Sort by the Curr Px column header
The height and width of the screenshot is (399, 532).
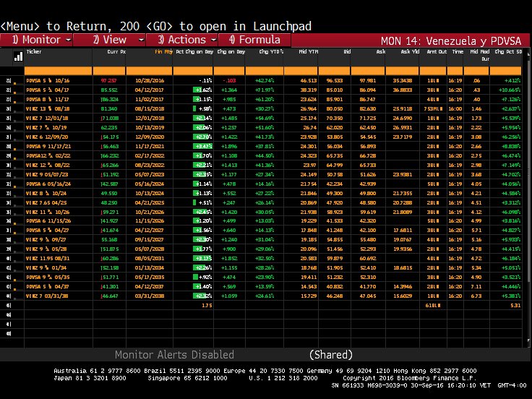[116, 51]
